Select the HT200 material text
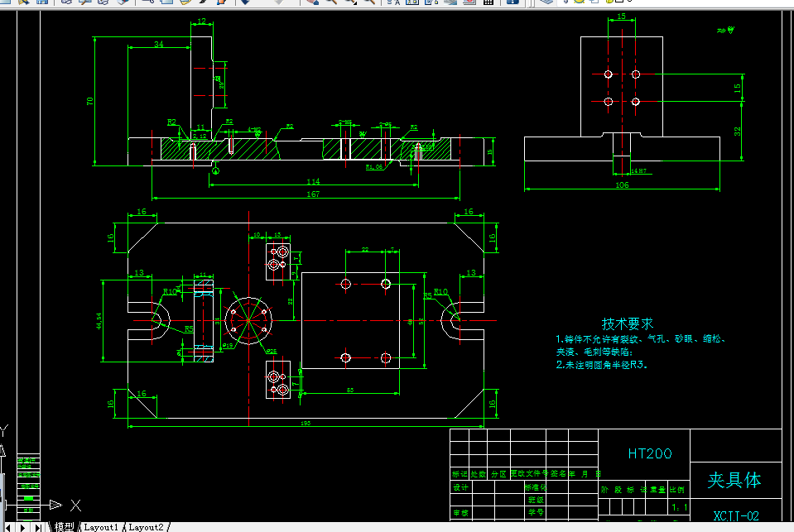 click(x=650, y=453)
